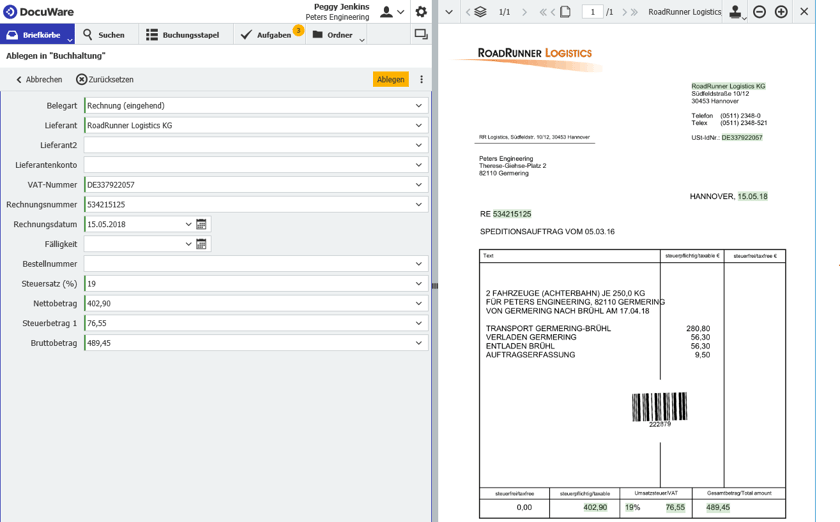Click the page icon in viewer toolbar
This screenshot has height=522, width=840.
pyautogui.click(x=565, y=12)
